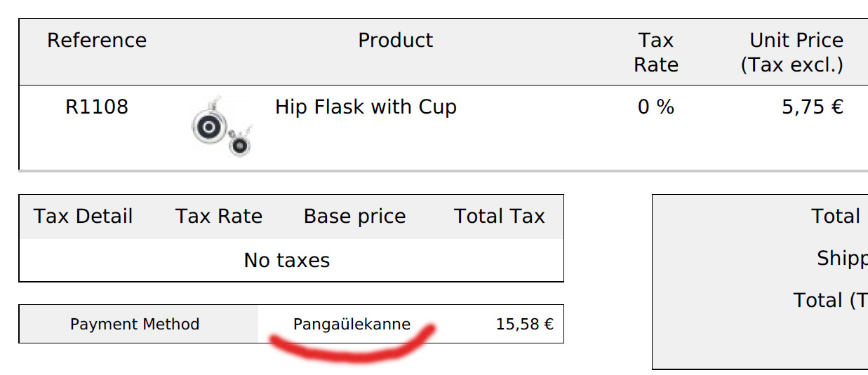The image size is (868, 375).
Task: Click the Total Tax column header
Action: point(500,217)
